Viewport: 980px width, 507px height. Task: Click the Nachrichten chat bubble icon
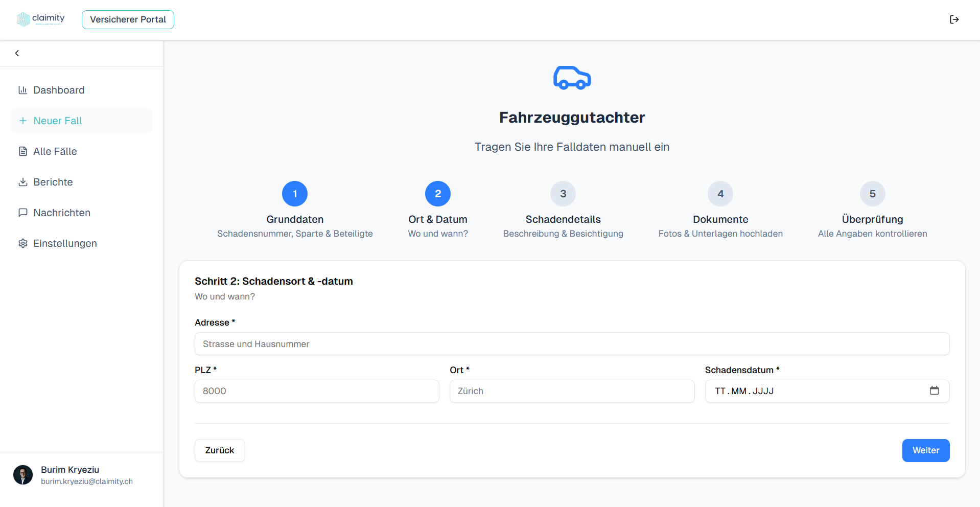23,213
